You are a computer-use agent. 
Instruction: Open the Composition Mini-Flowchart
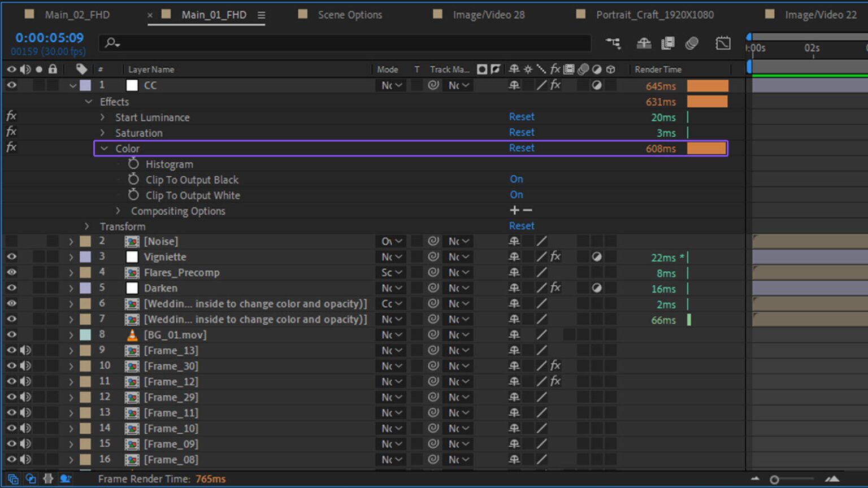[614, 43]
